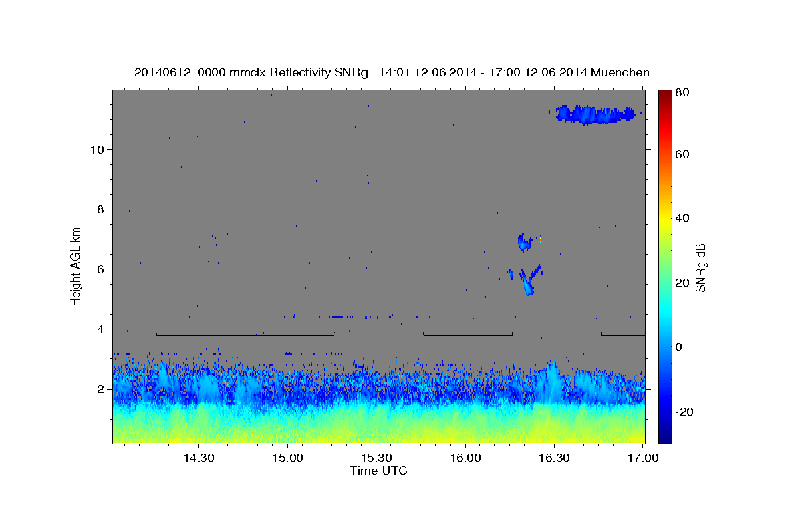The height and width of the screenshot is (532, 798).
Task: Click the 14:30 time tick label
Action: pos(198,458)
